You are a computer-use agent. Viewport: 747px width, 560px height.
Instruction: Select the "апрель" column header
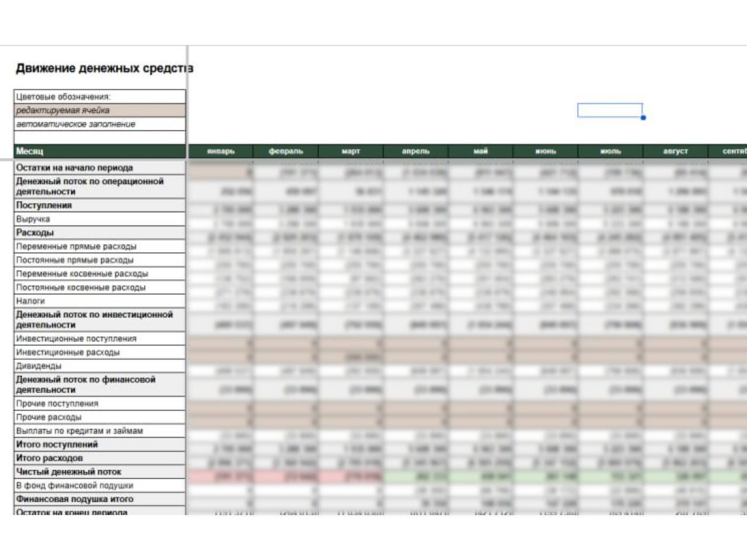click(416, 151)
